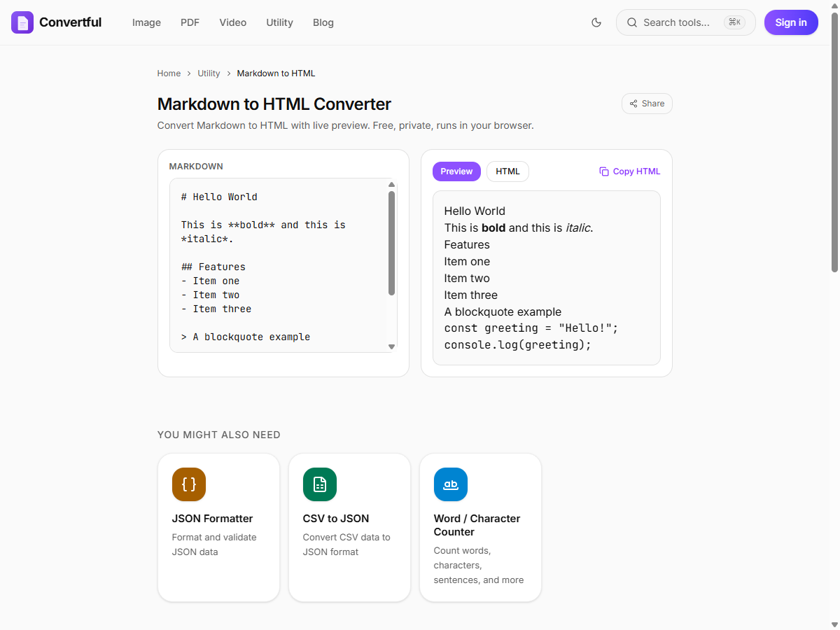
Task: Click the console.log(greeting); preview line
Action: (x=518, y=345)
